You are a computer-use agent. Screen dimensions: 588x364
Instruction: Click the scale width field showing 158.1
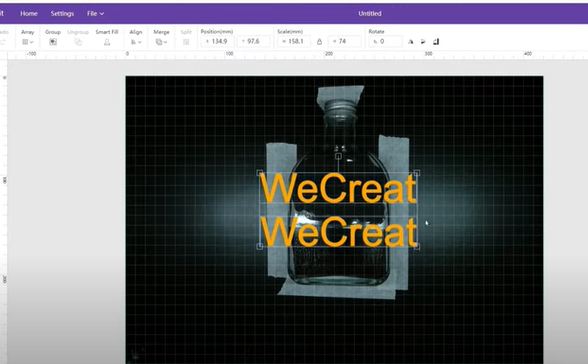point(294,41)
